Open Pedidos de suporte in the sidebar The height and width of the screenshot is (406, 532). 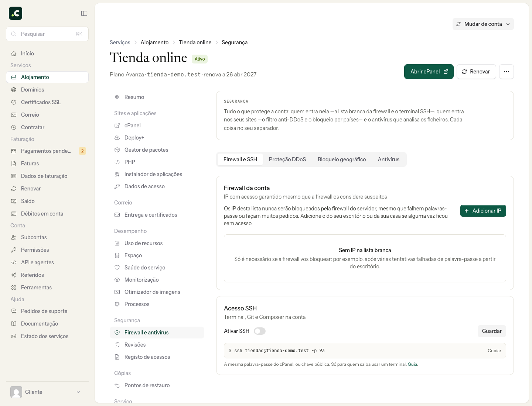47,311
